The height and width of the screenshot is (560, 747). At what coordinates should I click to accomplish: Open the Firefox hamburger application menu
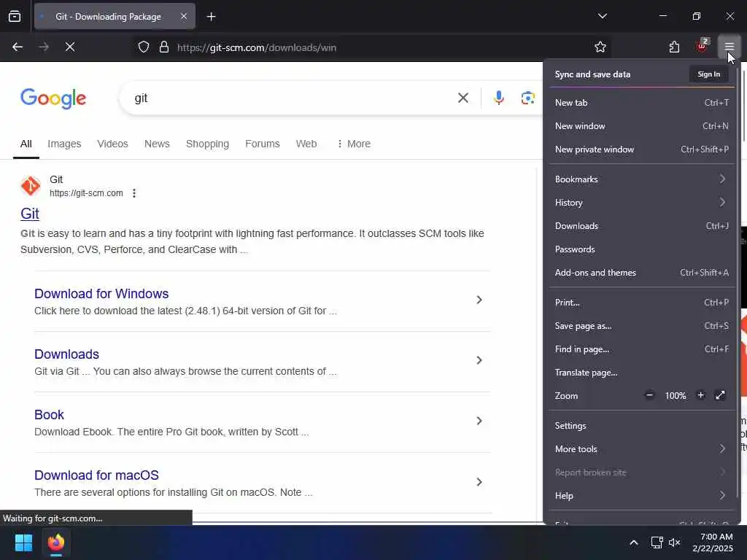point(729,47)
